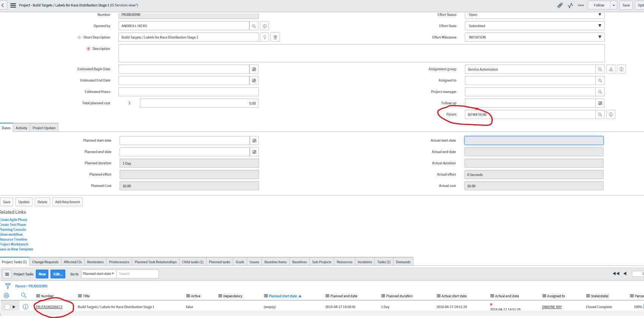This screenshot has width=644, height=318.
Task: Open the Go to Planned start date dropdown
Action: coord(98,274)
